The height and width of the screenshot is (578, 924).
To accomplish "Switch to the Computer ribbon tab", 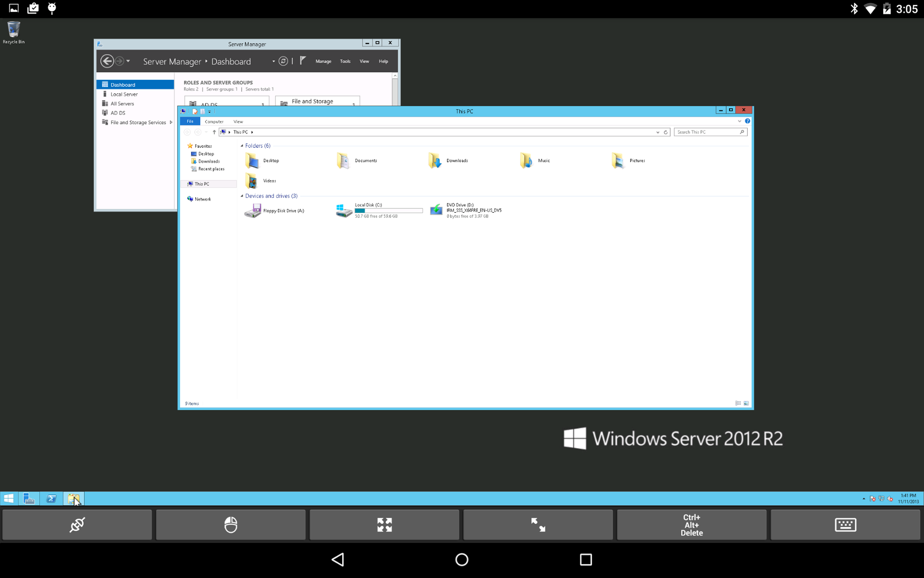I will click(214, 122).
